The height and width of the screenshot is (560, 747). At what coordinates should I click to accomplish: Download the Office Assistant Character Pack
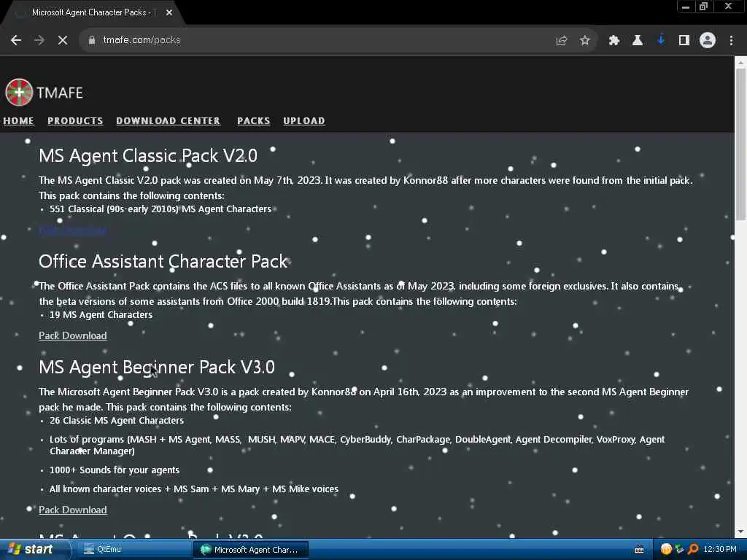click(73, 335)
